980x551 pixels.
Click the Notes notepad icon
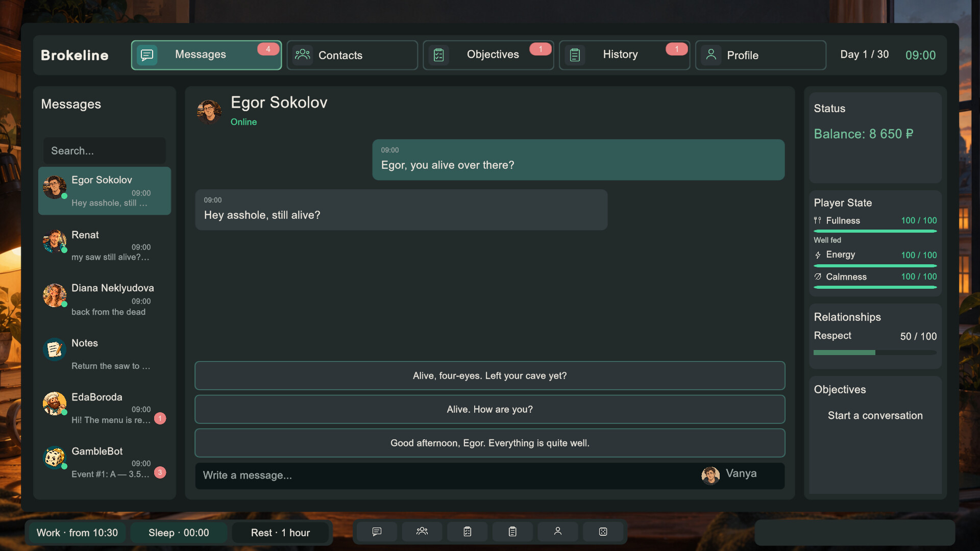(x=55, y=349)
